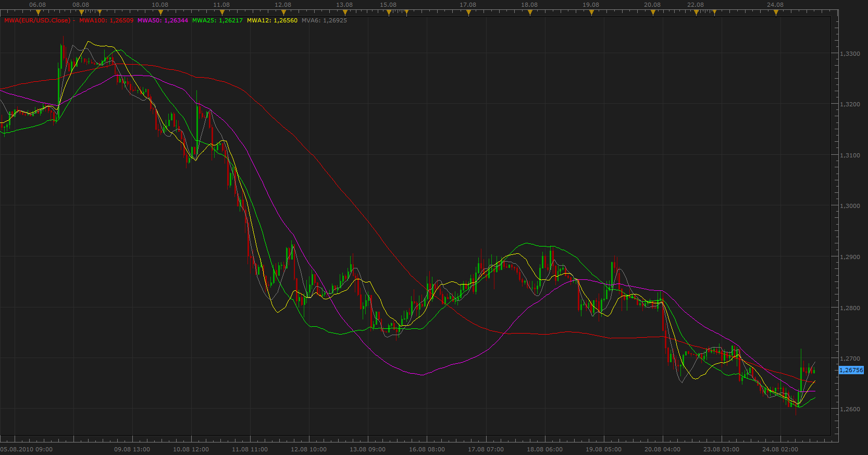Select the MWA(EUR/USD.Close) indicator label
Screen dimensions: 868x455
tap(37, 21)
